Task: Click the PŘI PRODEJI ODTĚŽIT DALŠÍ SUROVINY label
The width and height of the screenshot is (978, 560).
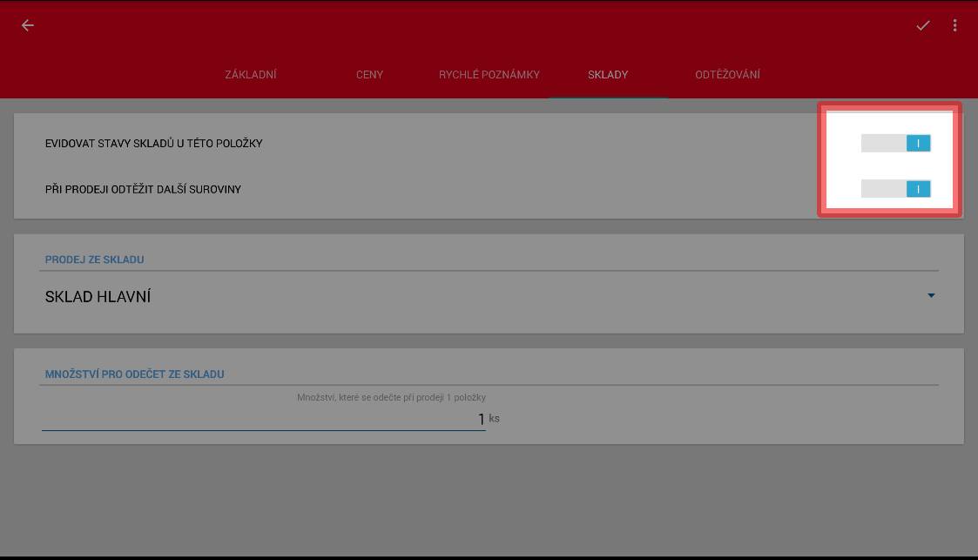Action: (x=143, y=190)
